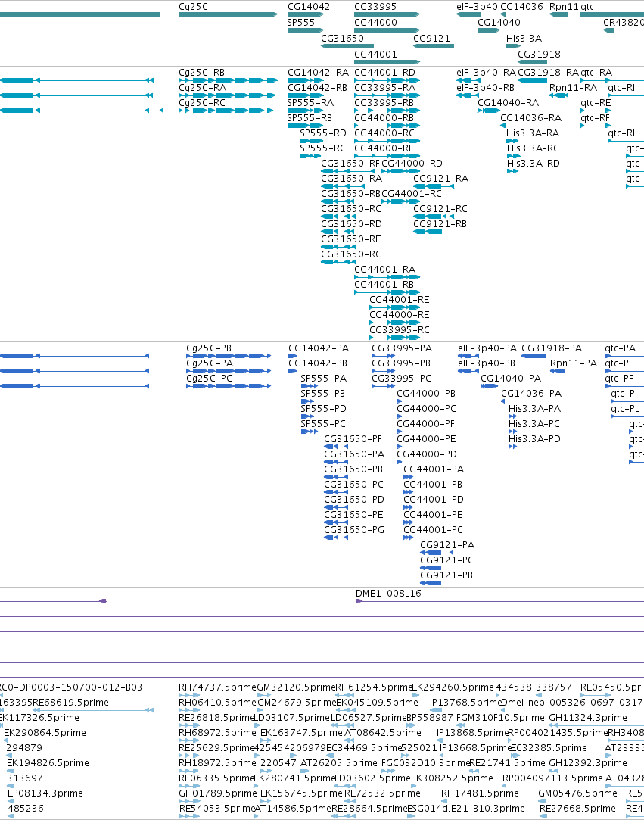The image size is (644, 820).
Task: Open transcript eIF-3p40-RB
Action: (486, 87)
